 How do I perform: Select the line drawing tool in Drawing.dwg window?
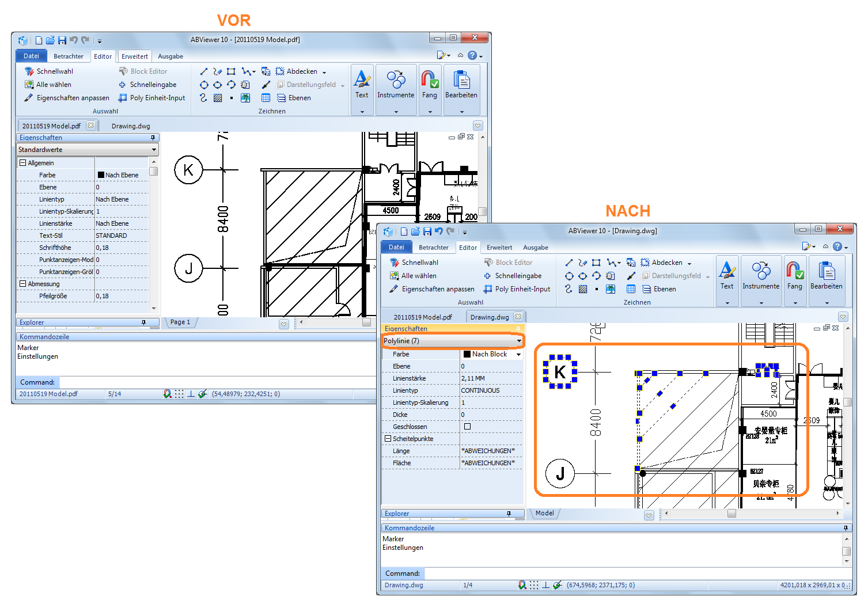tap(568, 263)
